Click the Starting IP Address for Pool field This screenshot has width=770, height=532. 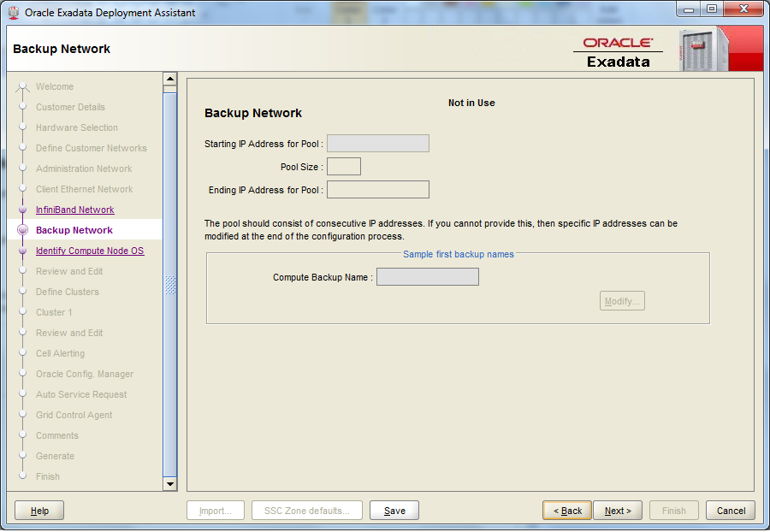point(377,144)
